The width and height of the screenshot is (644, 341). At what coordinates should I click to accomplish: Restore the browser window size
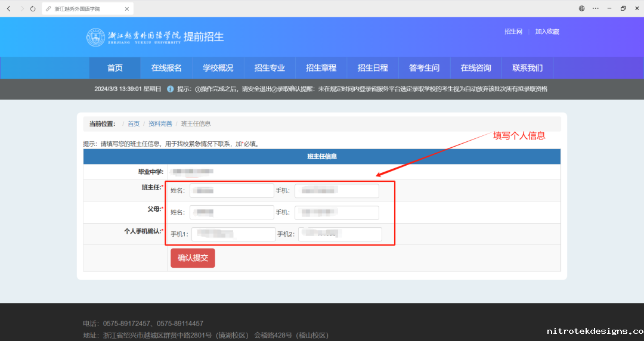point(623,8)
